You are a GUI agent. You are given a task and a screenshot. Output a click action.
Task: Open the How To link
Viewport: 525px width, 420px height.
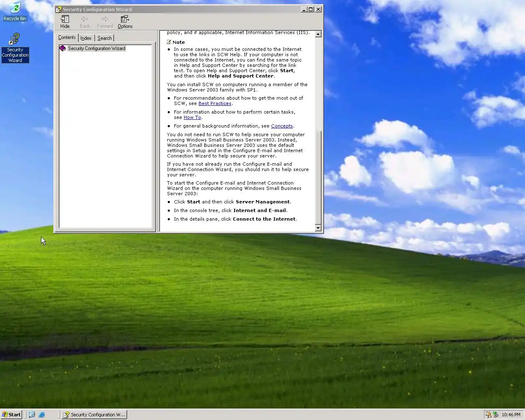coord(192,117)
